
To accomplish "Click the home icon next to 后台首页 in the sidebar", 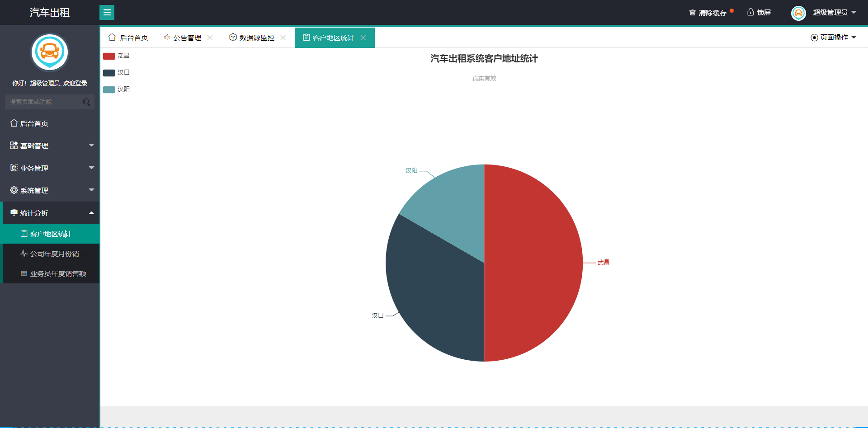I will point(14,123).
